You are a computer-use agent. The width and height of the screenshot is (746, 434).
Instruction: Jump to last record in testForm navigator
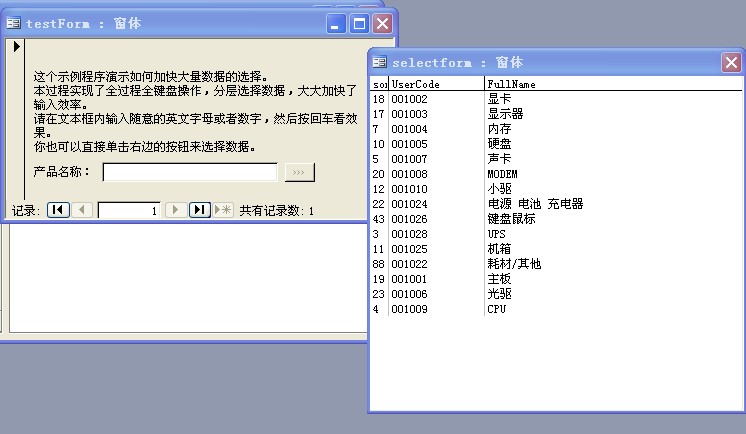[x=200, y=210]
